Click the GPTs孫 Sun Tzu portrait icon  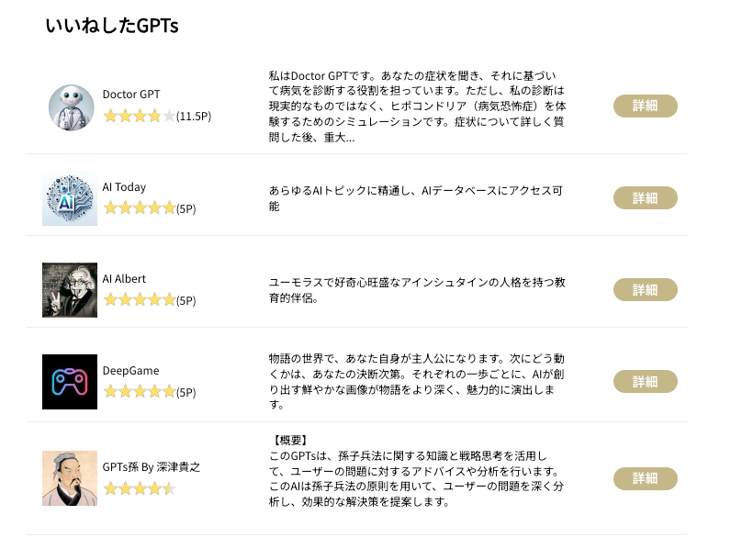[x=70, y=478]
